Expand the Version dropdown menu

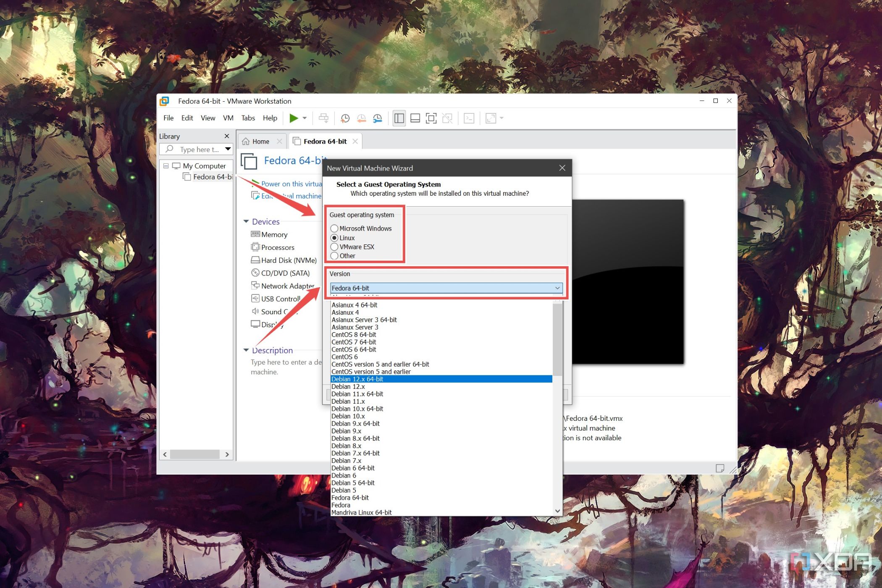(x=556, y=287)
